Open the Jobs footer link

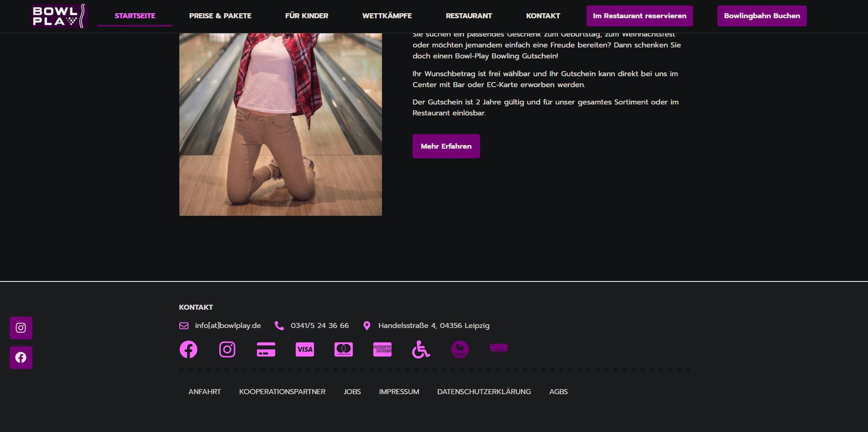(x=352, y=392)
